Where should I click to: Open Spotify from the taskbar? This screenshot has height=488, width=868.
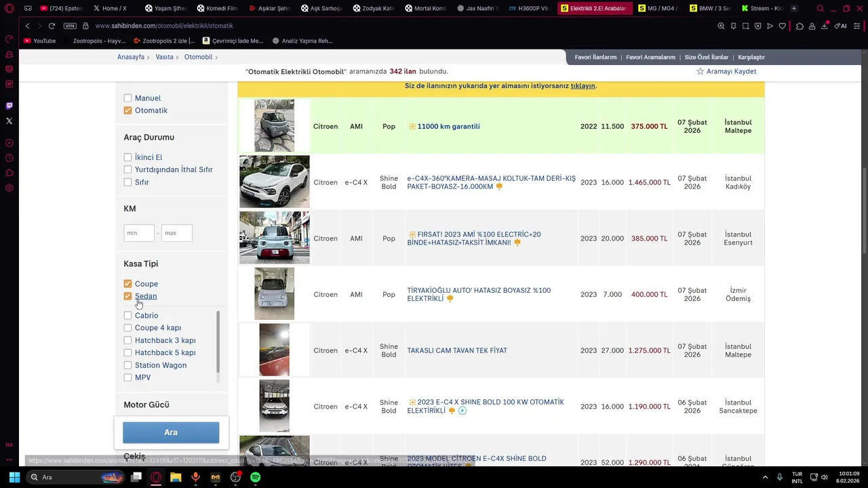tap(255, 477)
